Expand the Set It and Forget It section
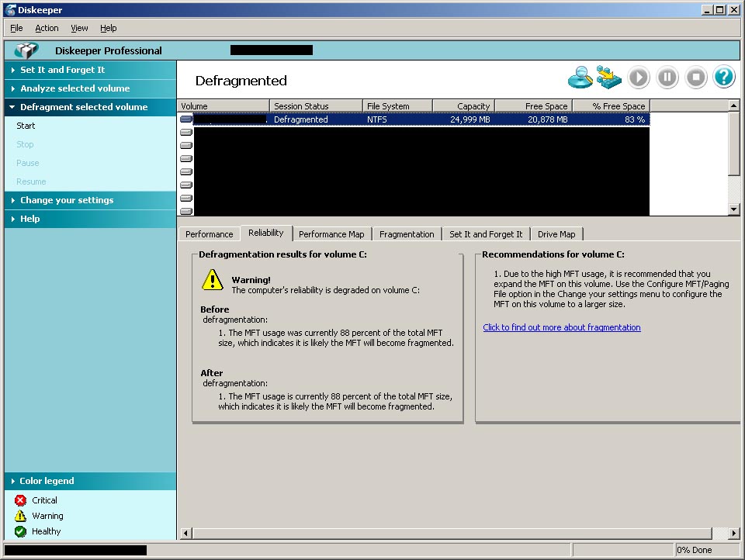 [x=90, y=70]
